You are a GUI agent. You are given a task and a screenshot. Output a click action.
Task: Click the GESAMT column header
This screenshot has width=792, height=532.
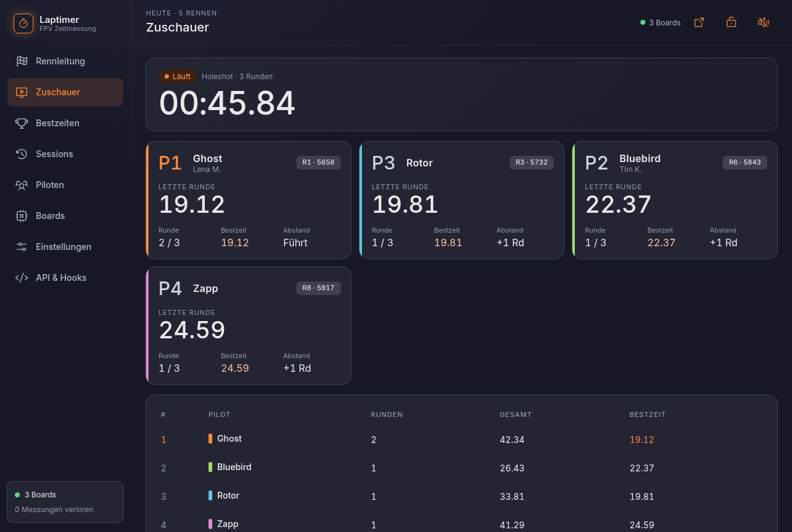click(x=516, y=414)
